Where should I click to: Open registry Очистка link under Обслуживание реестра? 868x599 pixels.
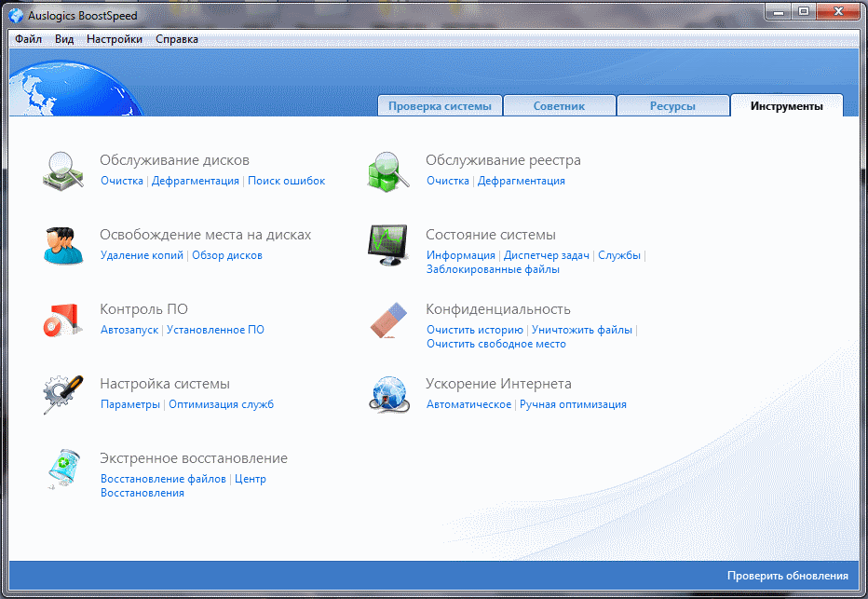448,181
